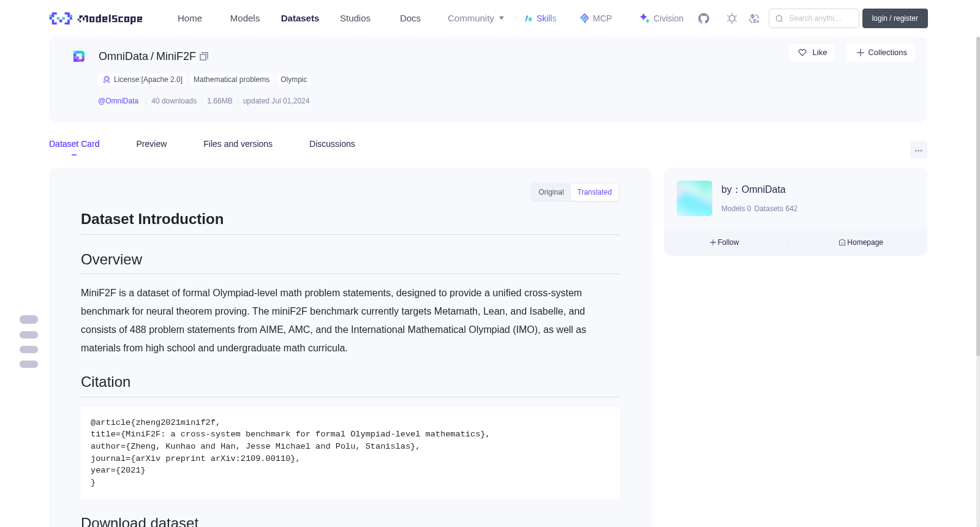Open the GitHub repository icon

(x=704, y=18)
